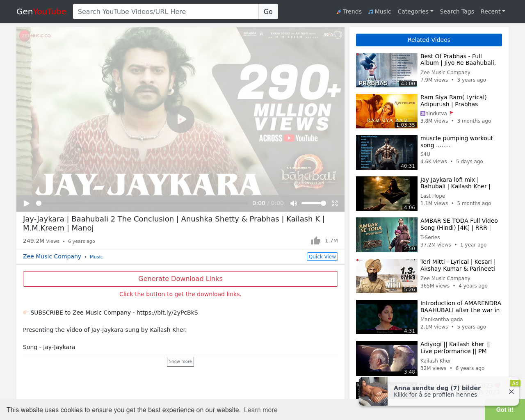The width and height of the screenshot is (525, 420).
Task: Click title 'AMBAR SE TODA Full Video Song'
Action: (459, 224)
